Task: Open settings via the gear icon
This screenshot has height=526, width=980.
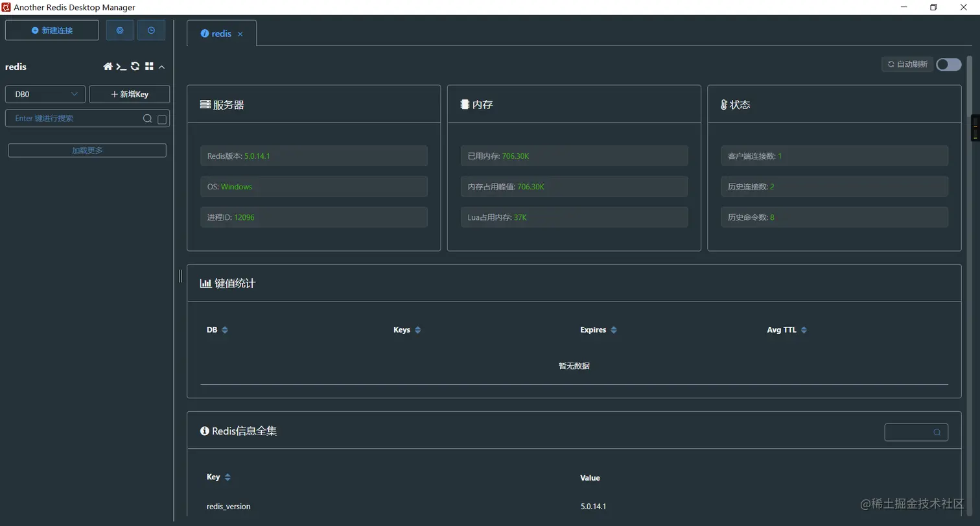Action: [x=120, y=30]
